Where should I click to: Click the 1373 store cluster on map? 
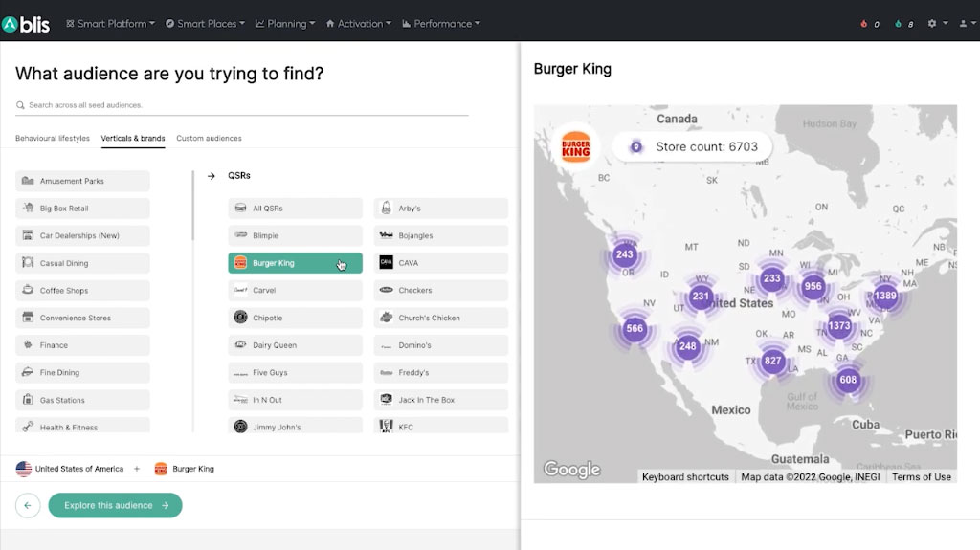(838, 325)
